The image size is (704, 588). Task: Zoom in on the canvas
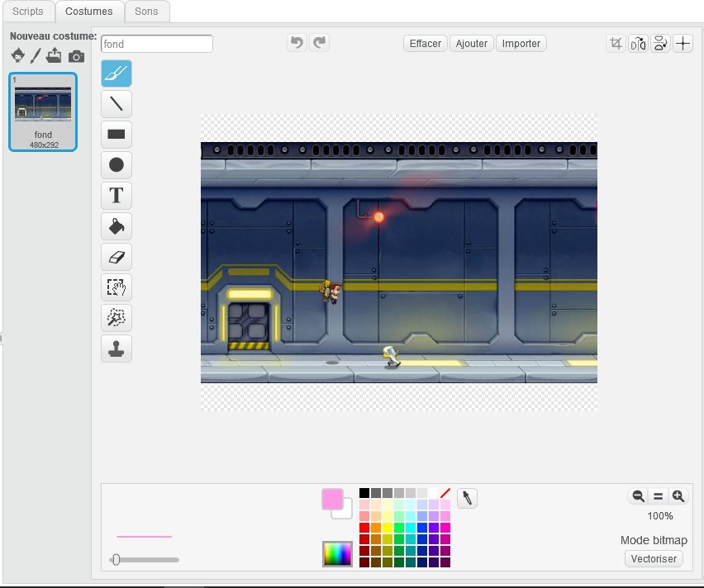click(x=678, y=496)
